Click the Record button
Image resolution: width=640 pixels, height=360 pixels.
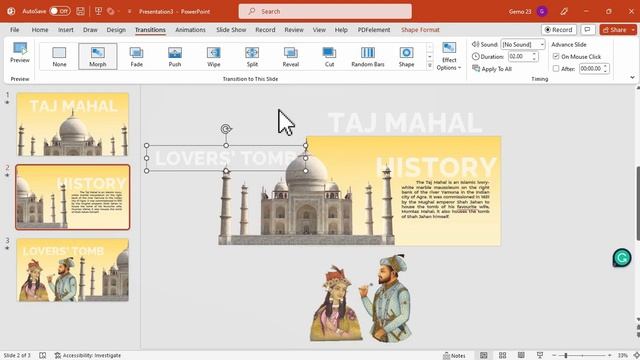[559, 30]
